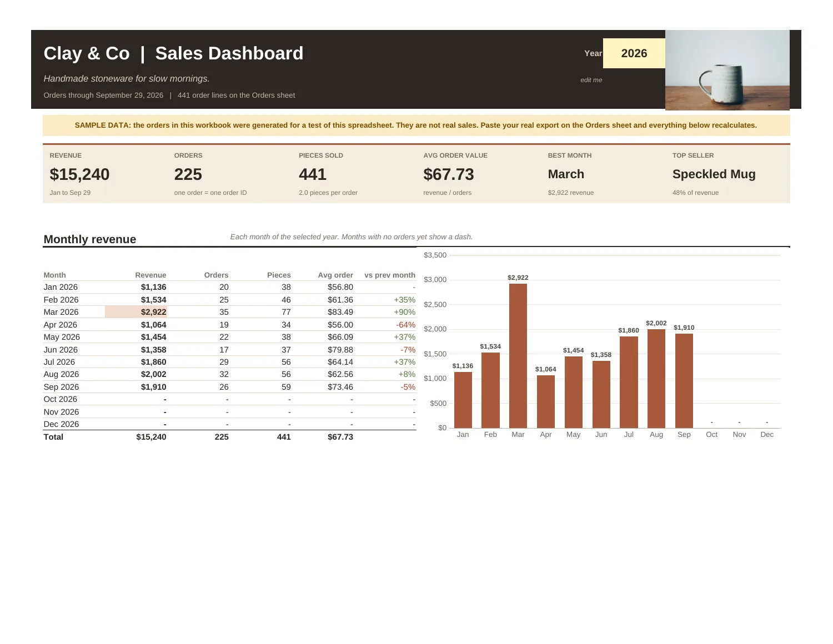Click the "Clay & Co | Sales Dashboard" title
833x644 pixels.
[173, 53]
